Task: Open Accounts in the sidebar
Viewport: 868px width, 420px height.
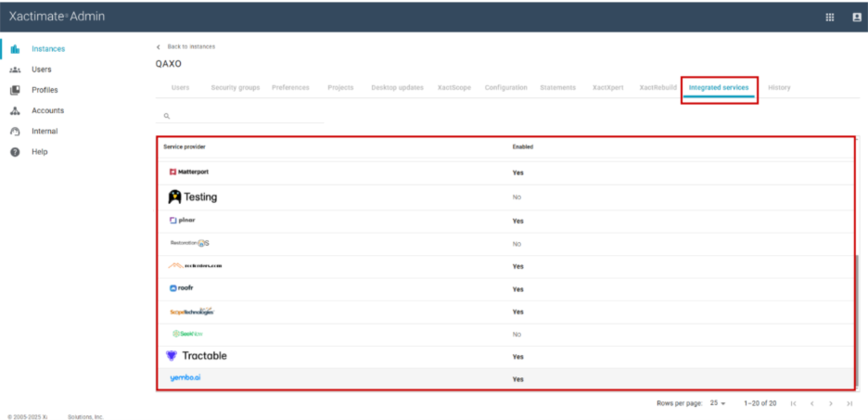Action: click(47, 110)
